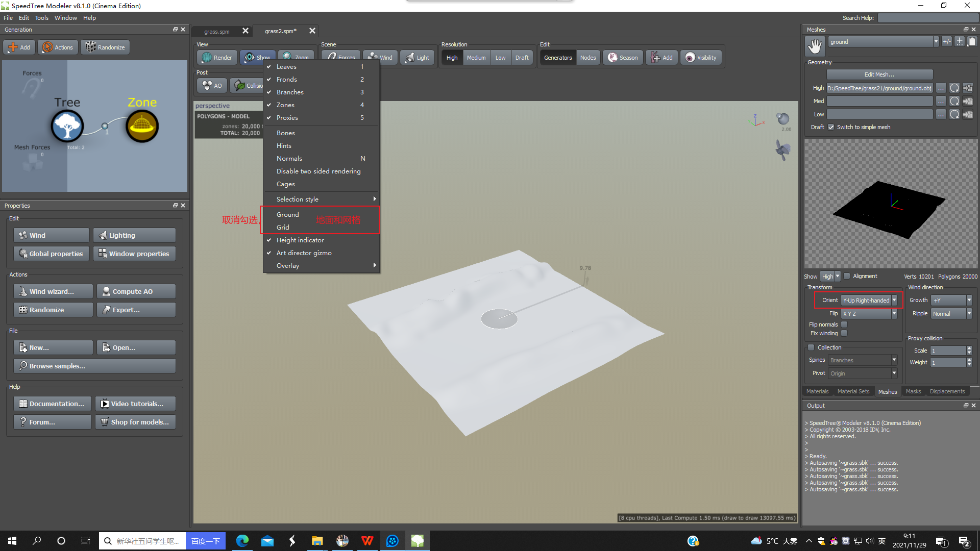Toggle the Switch to simple mesh checkbox

[831, 127]
